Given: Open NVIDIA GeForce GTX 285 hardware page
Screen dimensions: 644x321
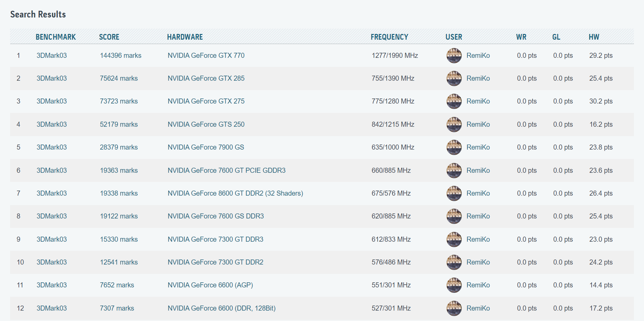Looking at the screenshot, I should [x=206, y=78].
